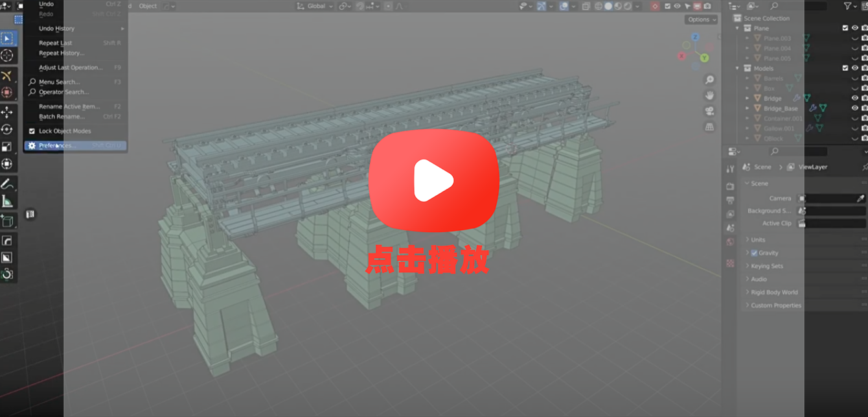The height and width of the screenshot is (417, 868).
Task: Show the hidden Plane.003 object
Action: (x=855, y=38)
